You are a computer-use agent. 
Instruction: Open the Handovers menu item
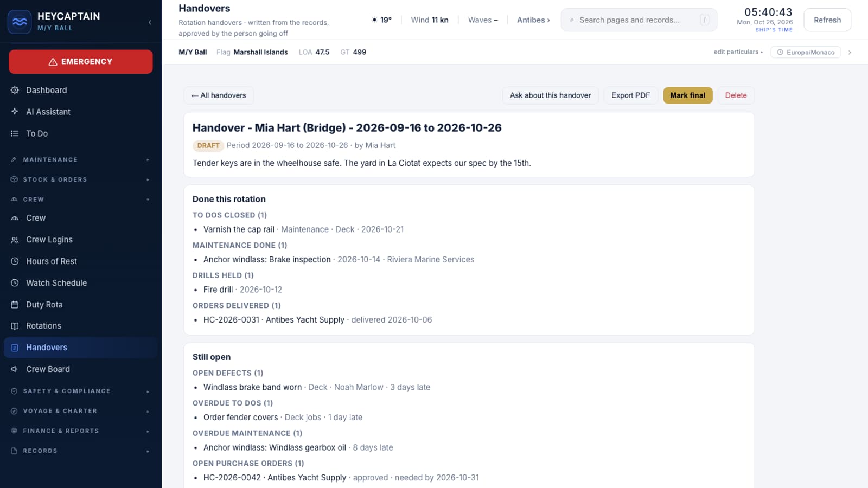(x=80, y=348)
